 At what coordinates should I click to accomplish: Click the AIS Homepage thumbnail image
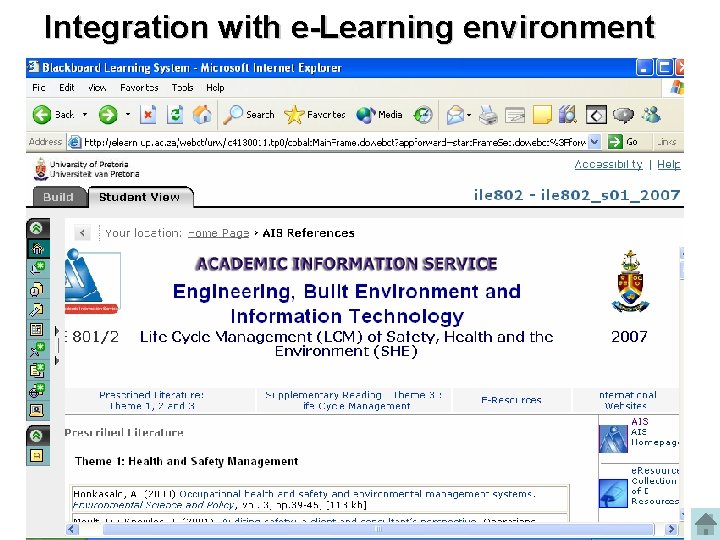click(x=613, y=439)
